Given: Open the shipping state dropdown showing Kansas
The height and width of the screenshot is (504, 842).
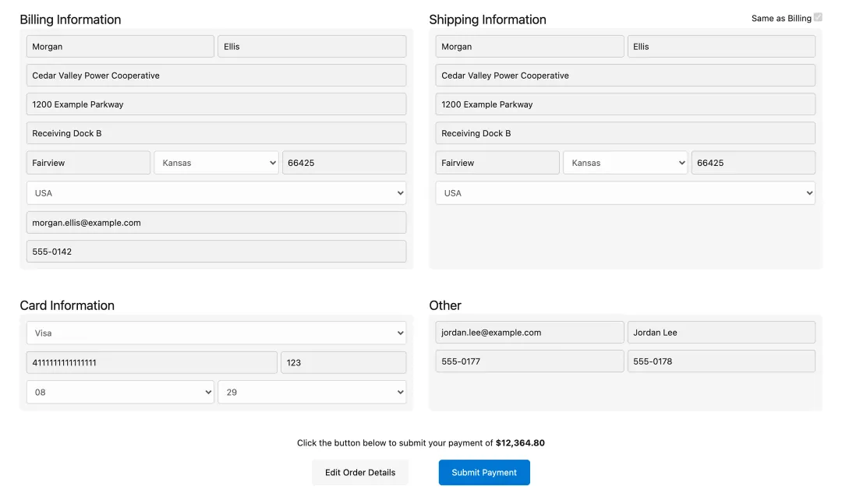Looking at the screenshot, I should coord(625,163).
